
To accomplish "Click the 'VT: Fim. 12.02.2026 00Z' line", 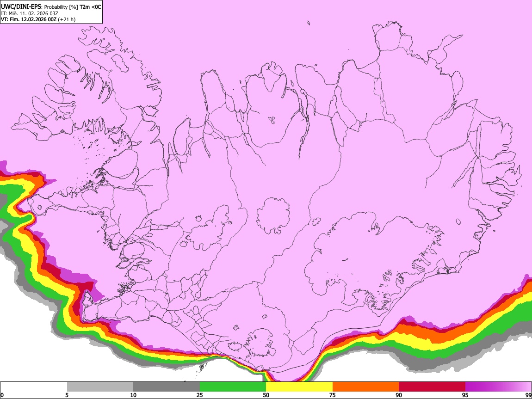I will click(x=29, y=19).
